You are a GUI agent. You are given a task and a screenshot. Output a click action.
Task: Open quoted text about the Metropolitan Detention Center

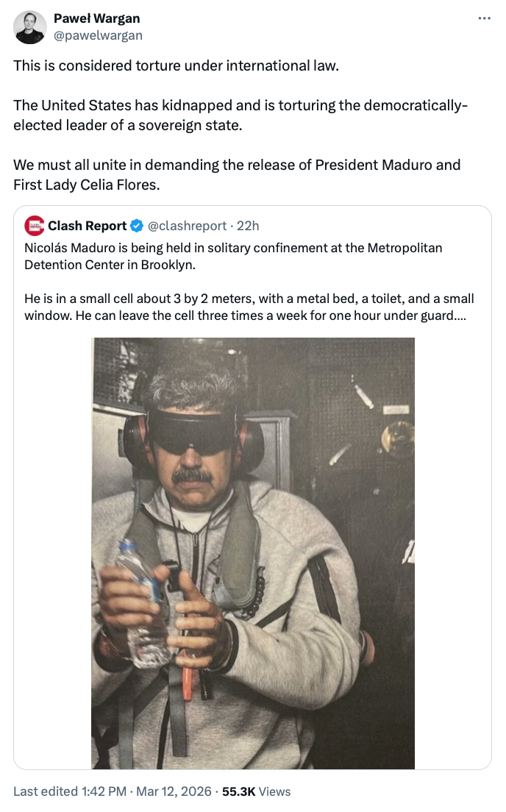233,255
